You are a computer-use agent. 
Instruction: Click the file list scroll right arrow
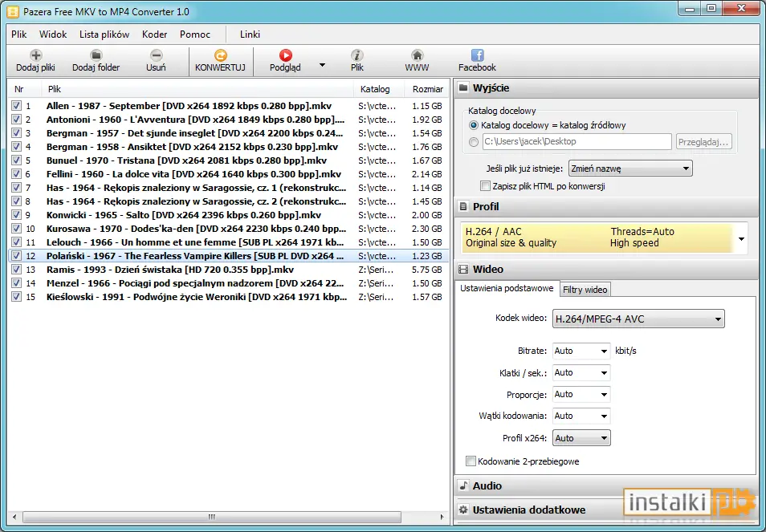click(442, 517)
